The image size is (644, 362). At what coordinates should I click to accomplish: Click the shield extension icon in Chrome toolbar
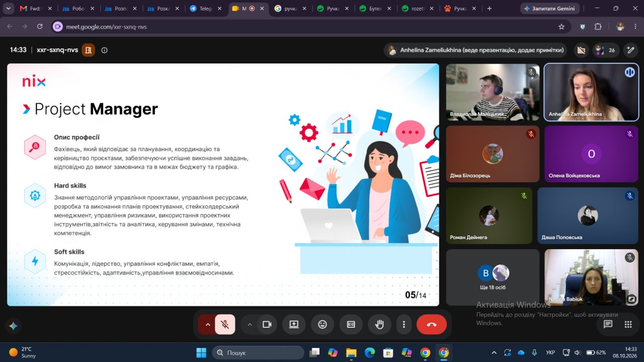point(583,27)
